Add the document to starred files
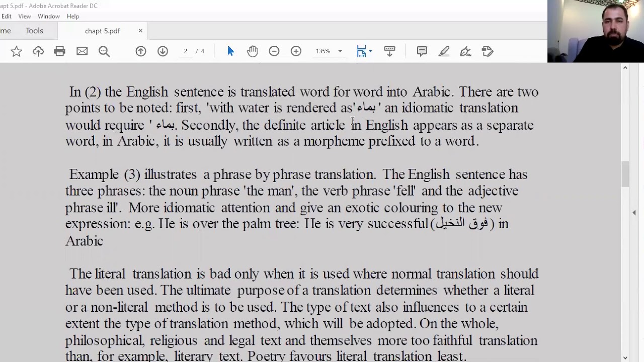This screenshot has height=362, width=644. pos(16,51)
